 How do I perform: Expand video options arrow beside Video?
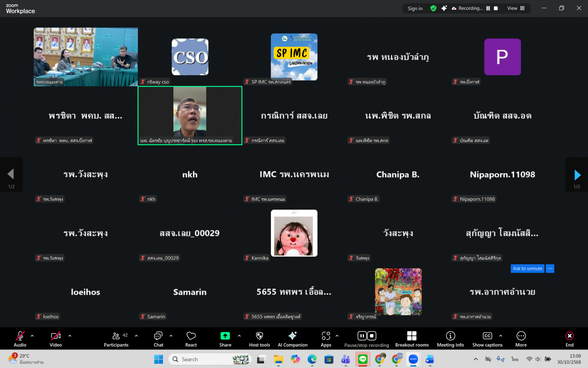[70, 336]
